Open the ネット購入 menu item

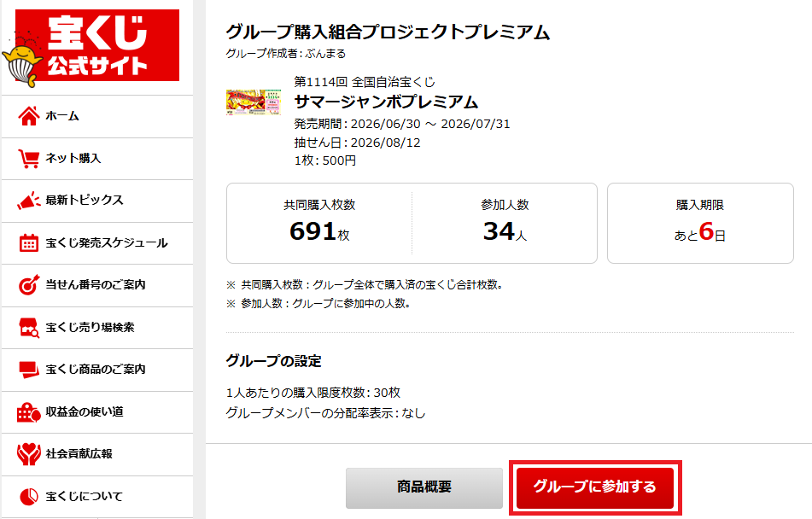click(x=97, y=159)
